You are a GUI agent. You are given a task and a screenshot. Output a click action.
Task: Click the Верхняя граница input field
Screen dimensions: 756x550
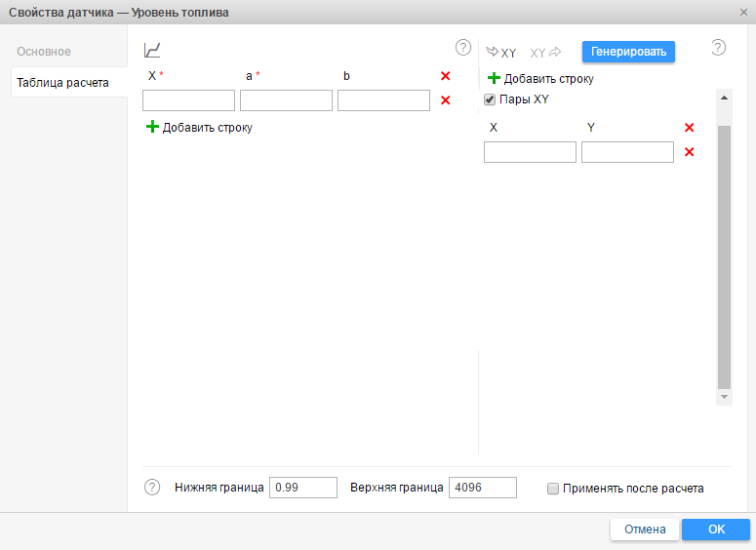click(x=482, y=488)
